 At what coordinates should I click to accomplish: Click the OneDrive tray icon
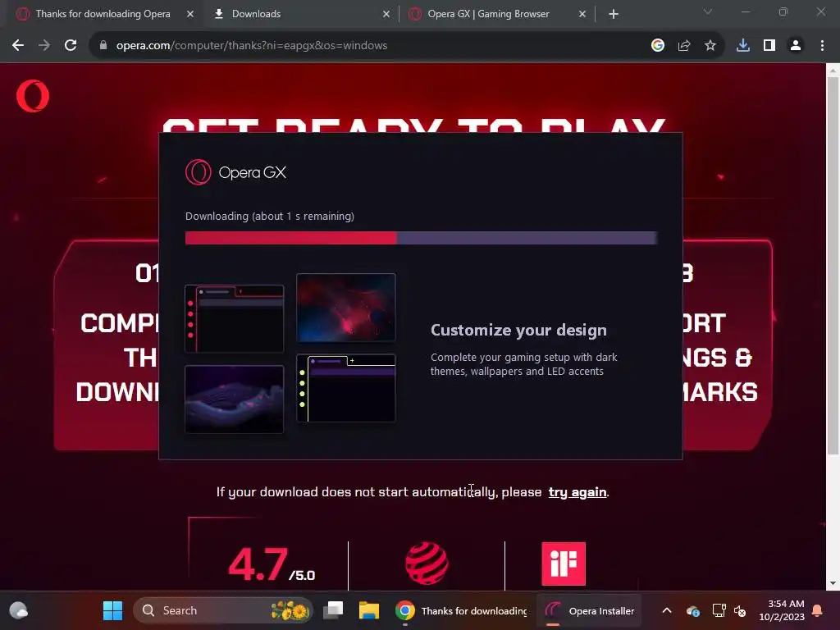coord(692,610)
